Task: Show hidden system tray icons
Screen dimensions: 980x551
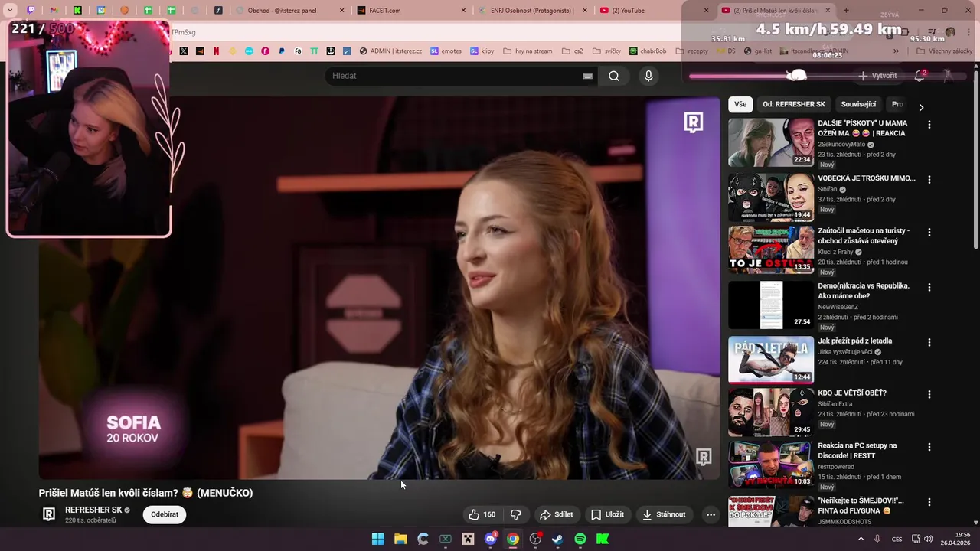Action: click(861, 539)
